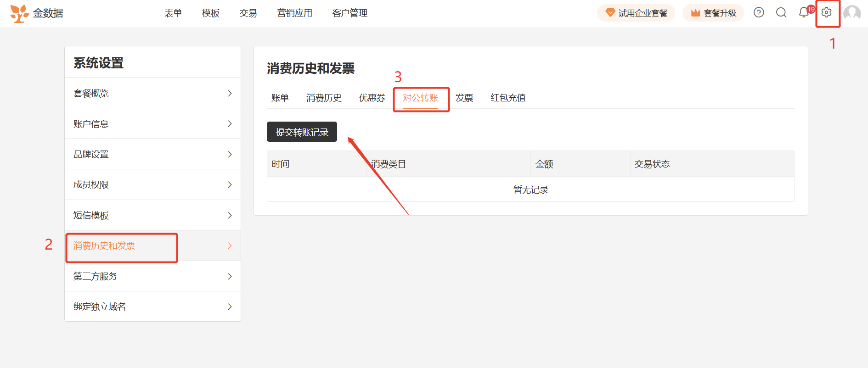Click the 金数据 logo
The image size is (868, 368).
tap(37, 13)
